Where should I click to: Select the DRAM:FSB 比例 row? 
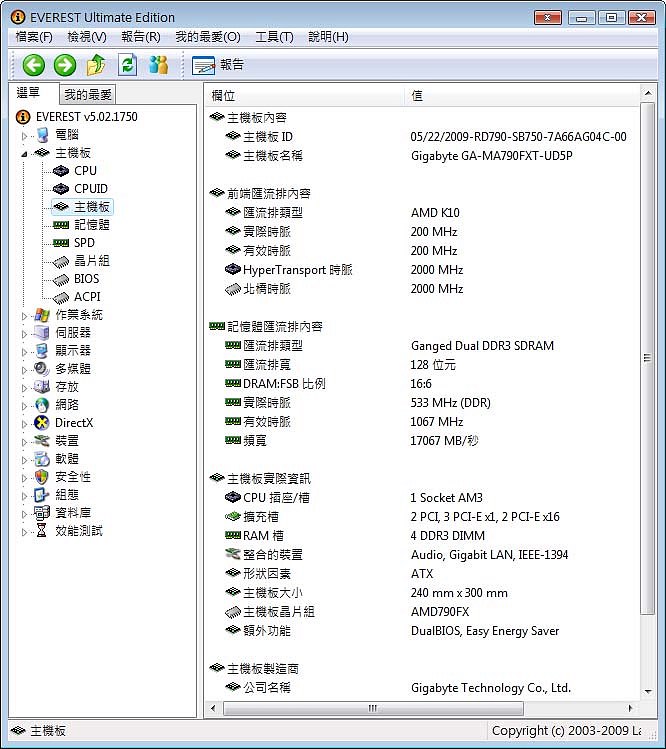pyautogui.click(x=424, y=384)
